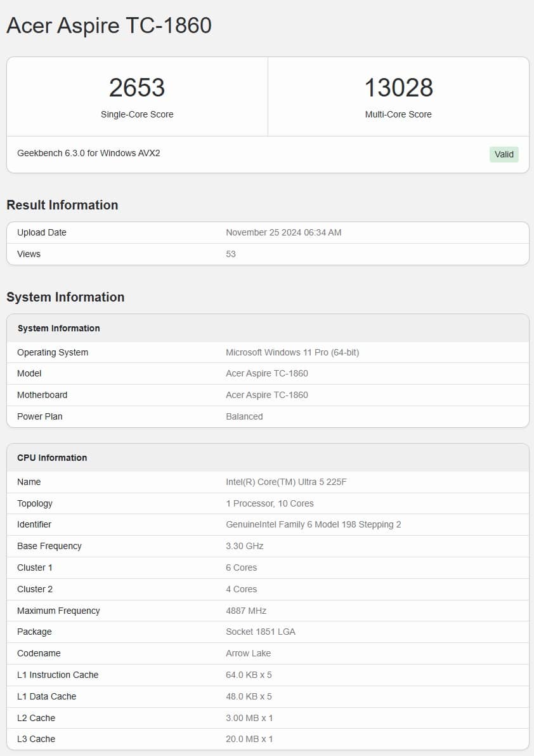534x756 pixels.
Task: Select the 3.30 GHz value
Action: [245, 547]
